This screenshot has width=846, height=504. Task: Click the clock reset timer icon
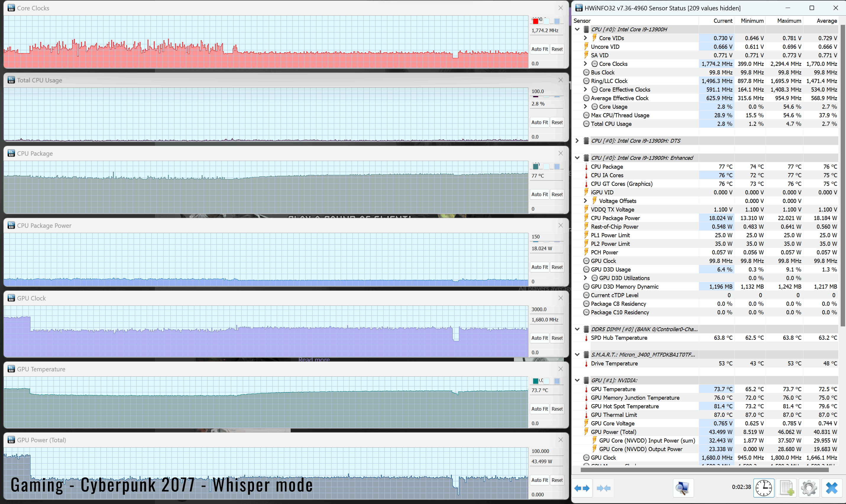tap(763, 488)
